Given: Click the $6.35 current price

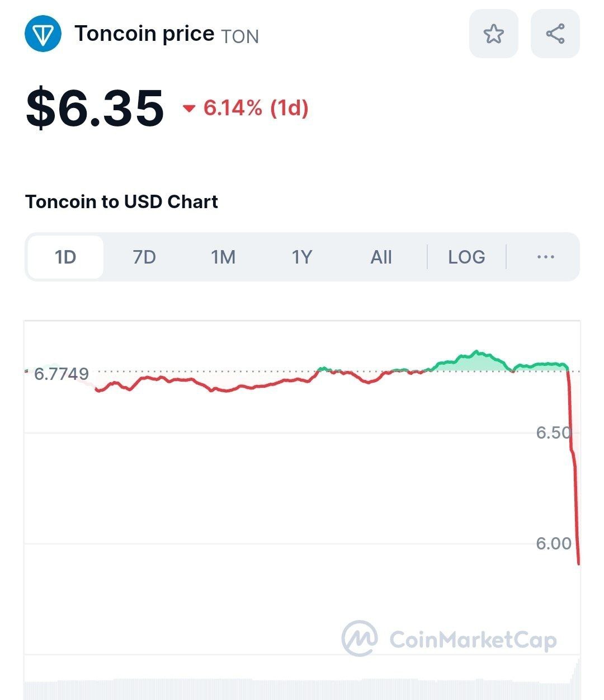Looking at the screenshot, I should coord(95,107).
